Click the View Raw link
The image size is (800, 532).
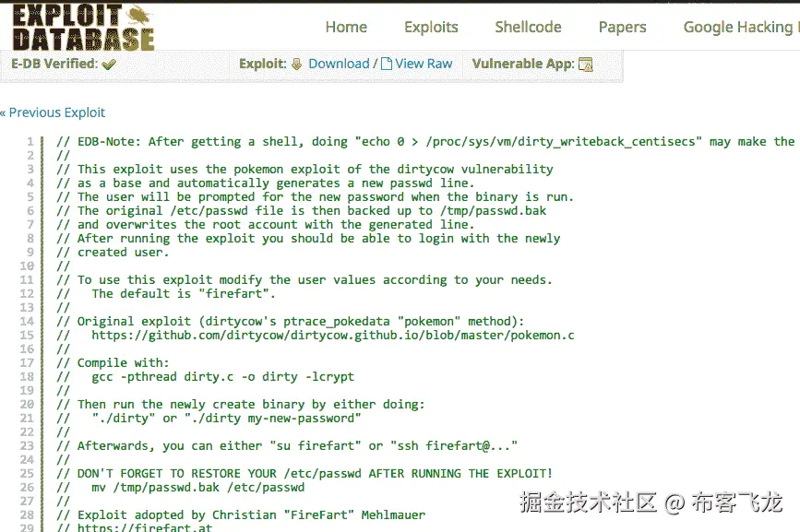pos(424,64)
